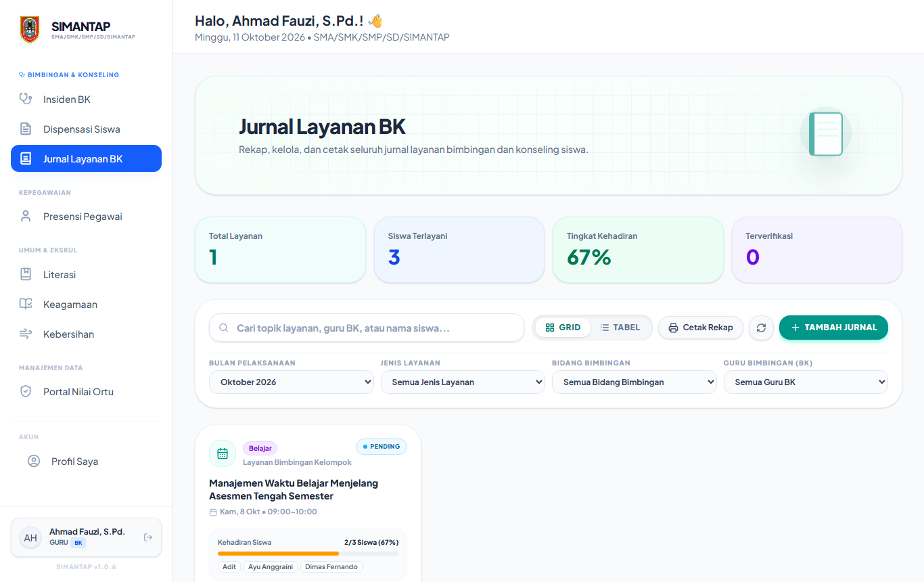Screen dimensions: 924x582
Task: Click the Dimas Fernando student chip
Action: [331, 567]
